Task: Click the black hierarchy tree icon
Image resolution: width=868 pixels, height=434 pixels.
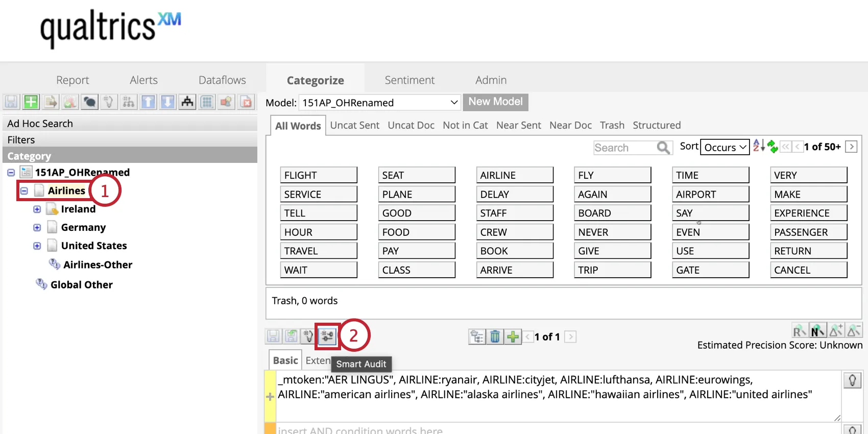Action: [187, 102]
